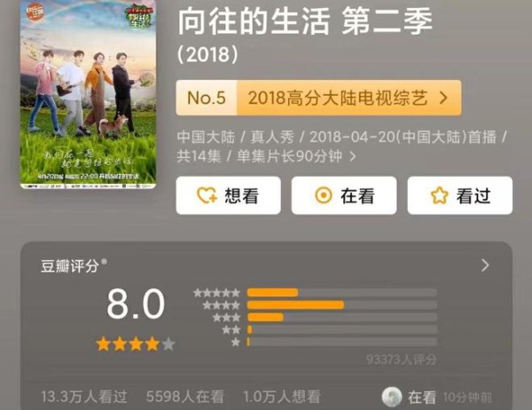Click the star icon on 看过 button
The height and width of the screenshot is (410, 532).
click(x=440, y=195)
